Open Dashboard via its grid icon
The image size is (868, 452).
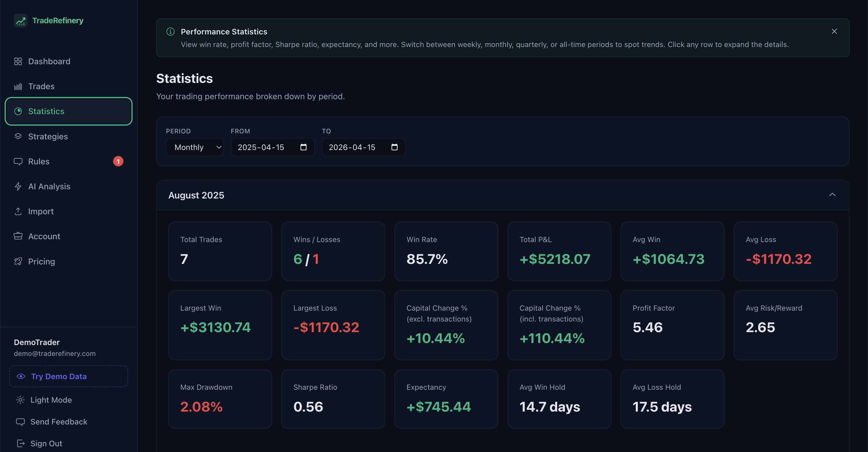[18, 61]
